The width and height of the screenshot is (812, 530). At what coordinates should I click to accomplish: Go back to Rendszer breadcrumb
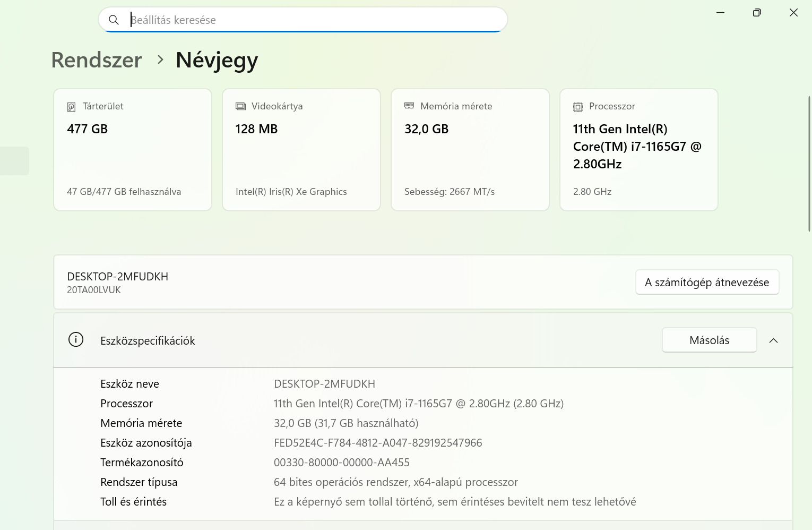pos(97,60)
